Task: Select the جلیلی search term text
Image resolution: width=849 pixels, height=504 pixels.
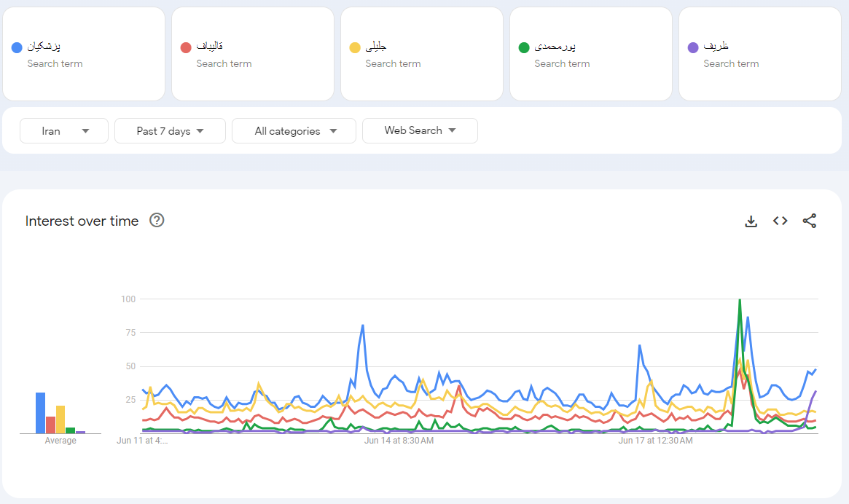Action: point(377,47)
